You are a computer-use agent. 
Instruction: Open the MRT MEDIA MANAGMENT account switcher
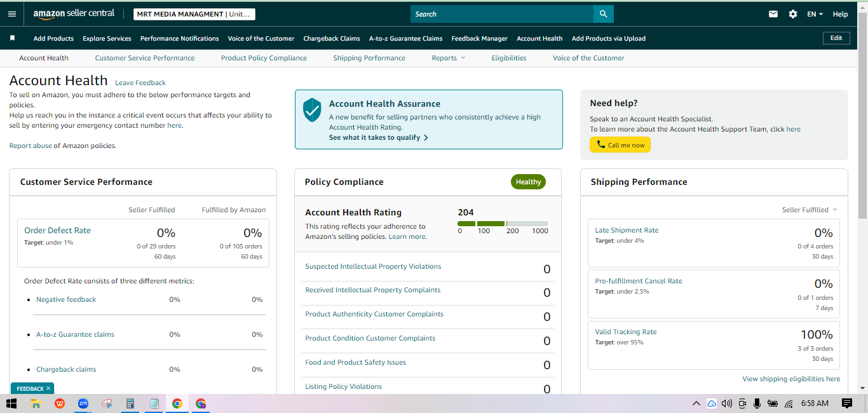click(x=194, y=14)
